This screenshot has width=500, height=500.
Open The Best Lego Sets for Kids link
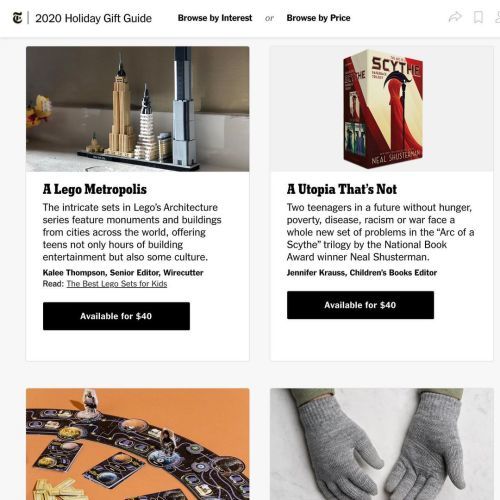point(117,284)
